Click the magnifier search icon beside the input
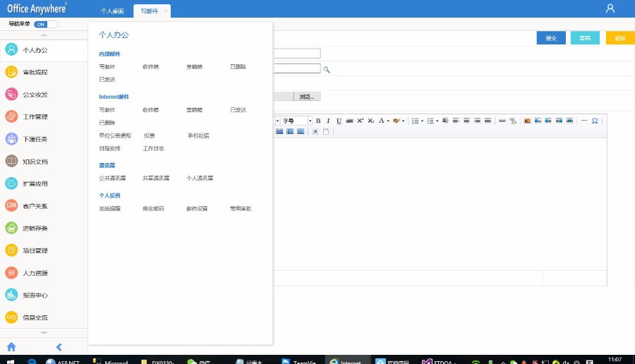 pyautogui.click(x=327, y=70)
